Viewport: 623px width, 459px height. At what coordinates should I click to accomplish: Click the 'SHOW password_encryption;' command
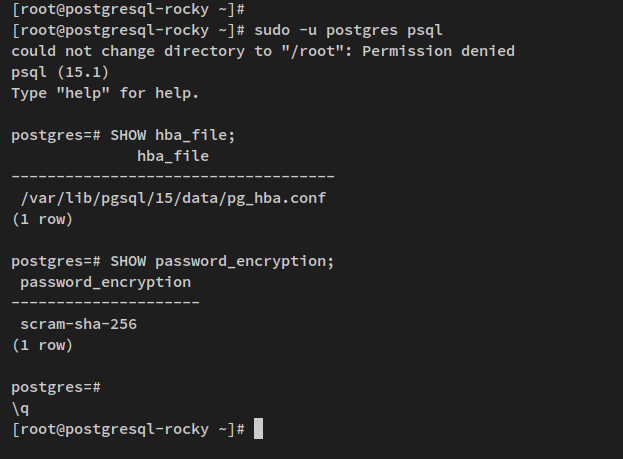click(222, 261)
